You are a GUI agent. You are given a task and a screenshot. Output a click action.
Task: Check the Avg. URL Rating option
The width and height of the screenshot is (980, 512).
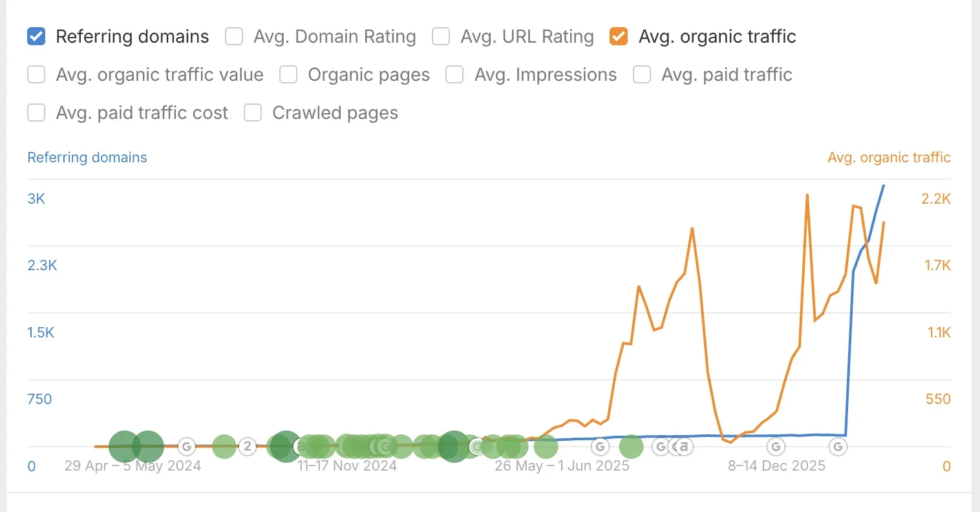(441, 37)
